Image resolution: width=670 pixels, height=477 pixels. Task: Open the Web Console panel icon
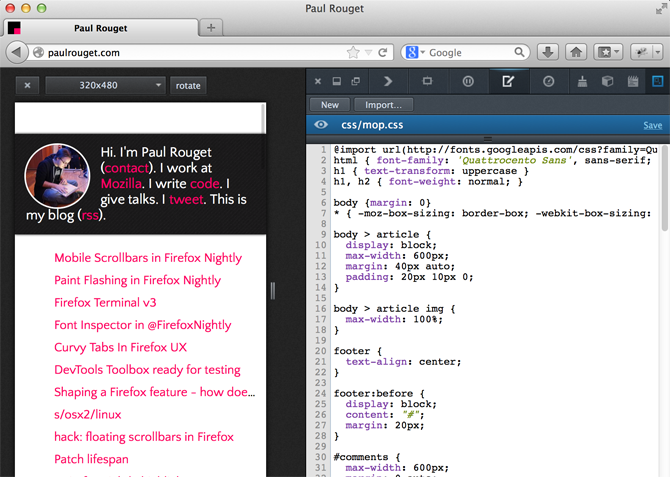click(388, 81)
